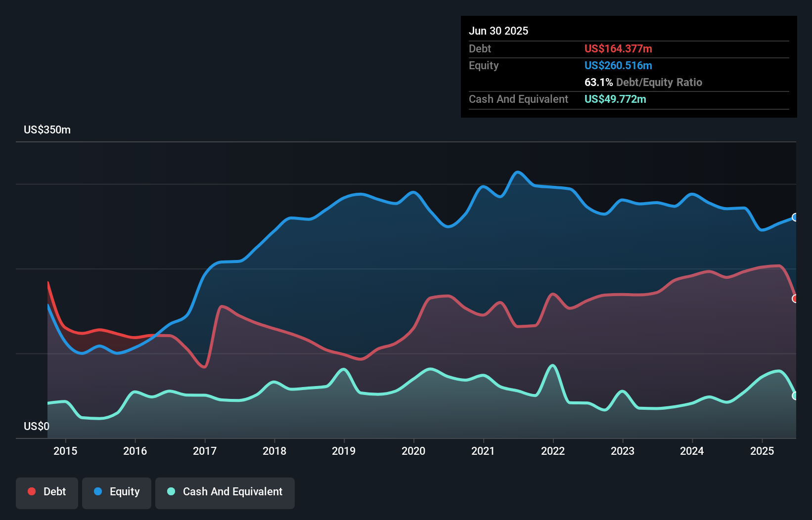Click the 2017 x-axis year label
This screenshot has height=520, width=812.
click(x=205, y=451)
